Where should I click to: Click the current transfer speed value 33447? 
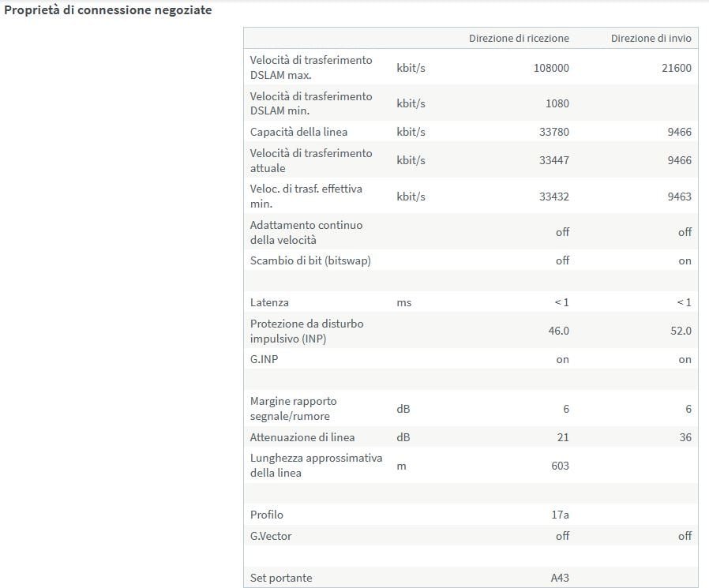[x=553, y=160]
